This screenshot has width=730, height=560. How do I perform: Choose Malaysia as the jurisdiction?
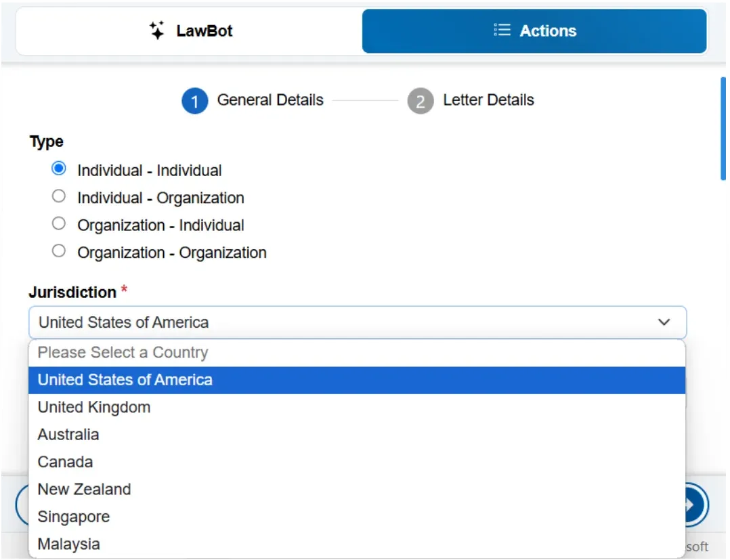(x=357, y=544)
